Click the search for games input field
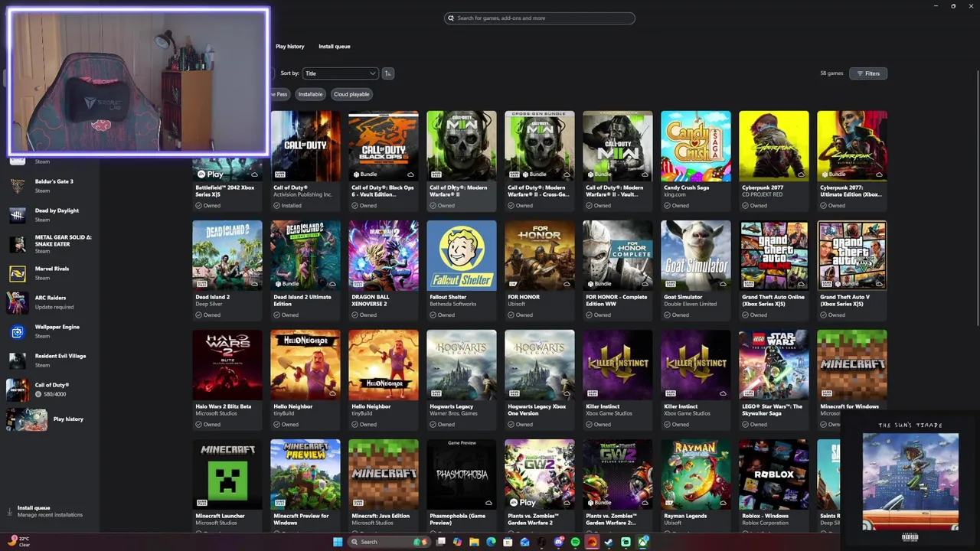 (540, 18)
